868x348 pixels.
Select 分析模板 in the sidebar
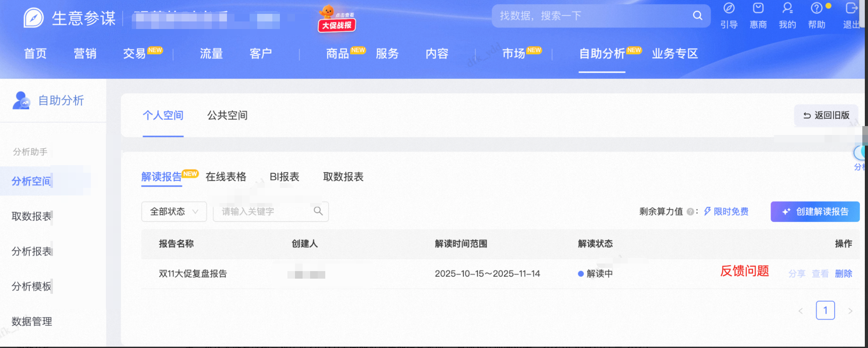tap(31, 286)
